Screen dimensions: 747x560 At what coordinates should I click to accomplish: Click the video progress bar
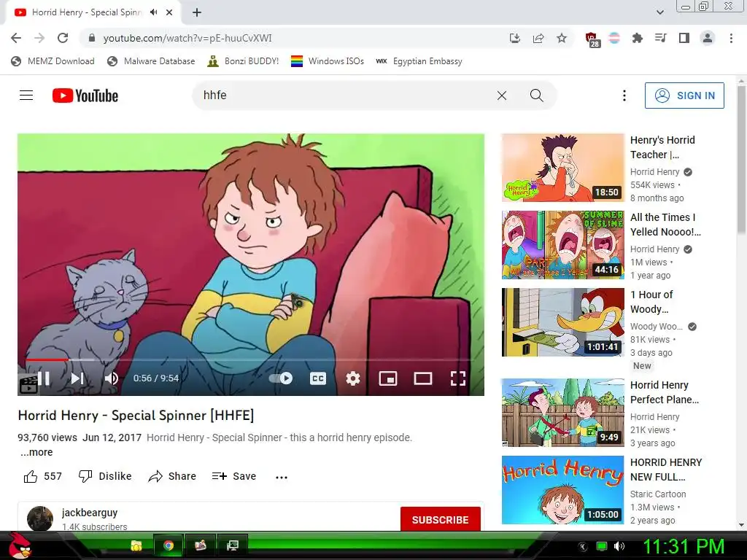[x=251, y=359]
